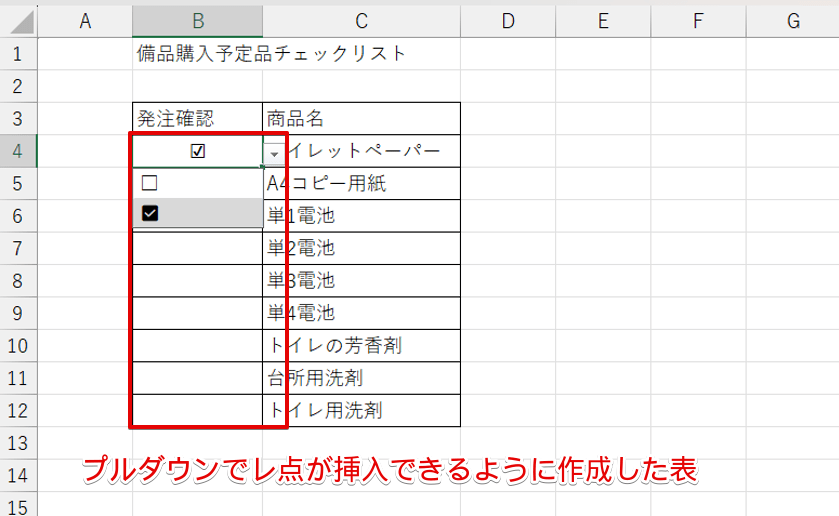Select row 10 header
Viewport: 839px width, 516px height.
[18, 346]
